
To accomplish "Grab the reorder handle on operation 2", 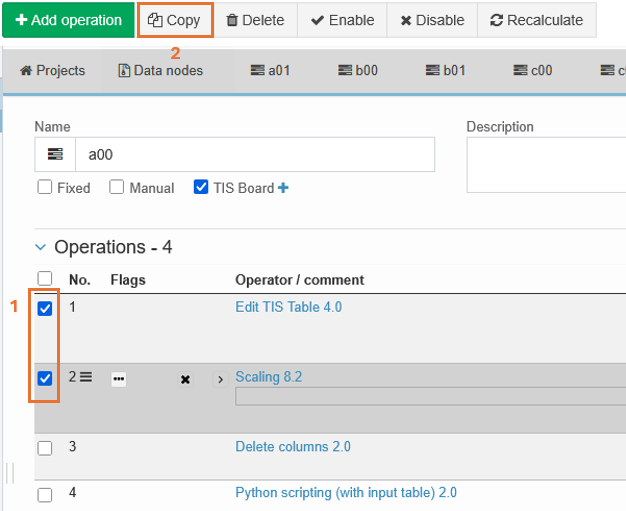I will click(x=86, y=377).
